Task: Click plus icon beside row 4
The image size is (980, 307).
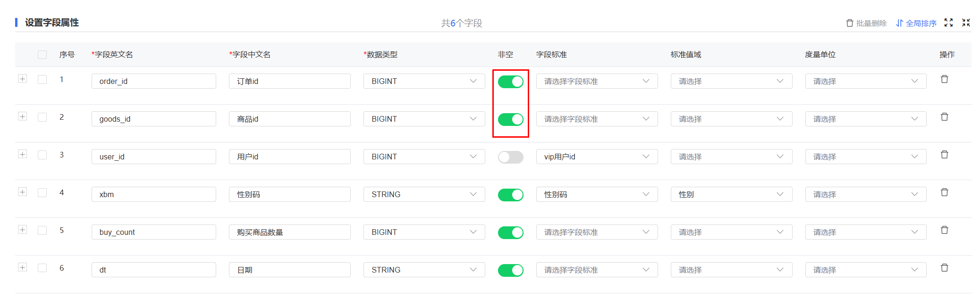Action: (x=23, y=192)
